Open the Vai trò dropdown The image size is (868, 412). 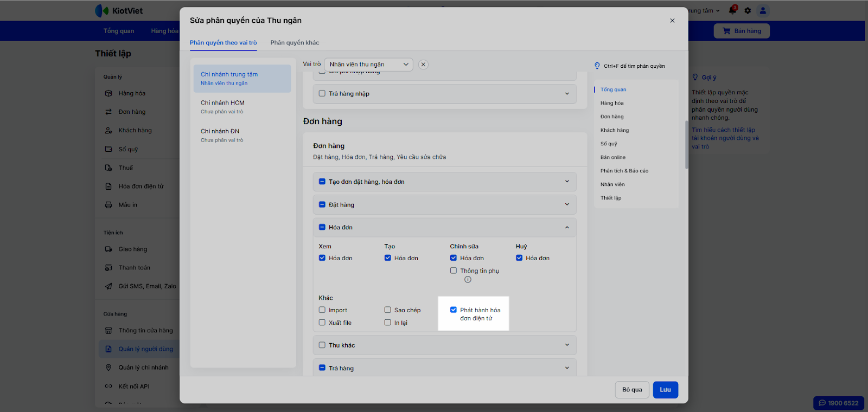coord(368,65)
